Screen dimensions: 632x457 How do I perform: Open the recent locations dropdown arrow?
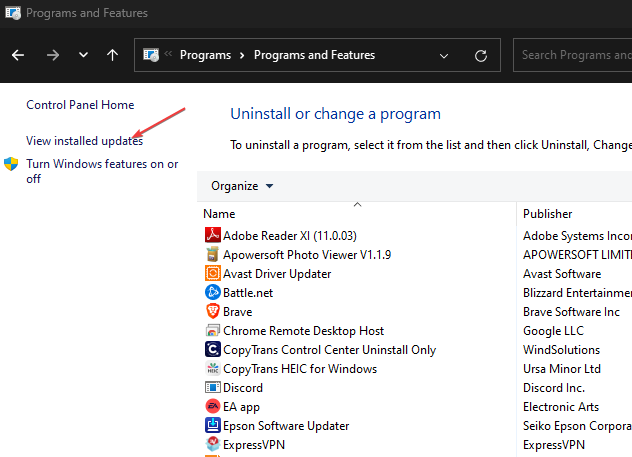pyautogui.click(x=83, y=55)
